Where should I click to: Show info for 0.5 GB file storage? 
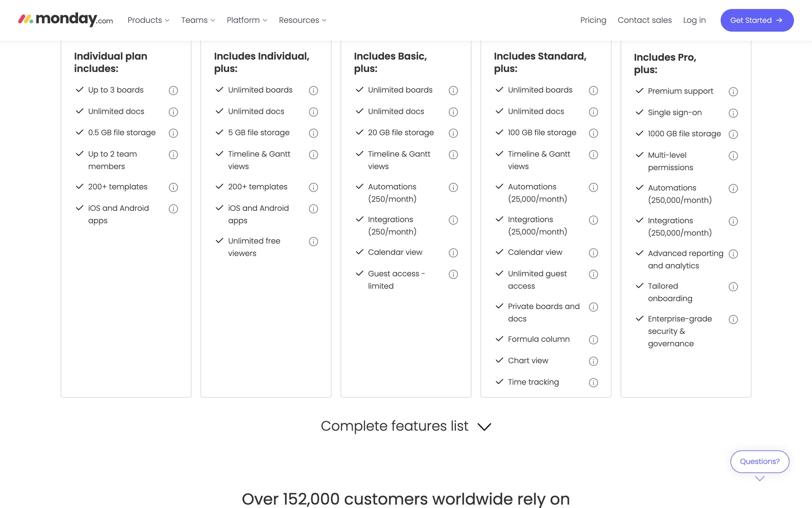point(173,133)
